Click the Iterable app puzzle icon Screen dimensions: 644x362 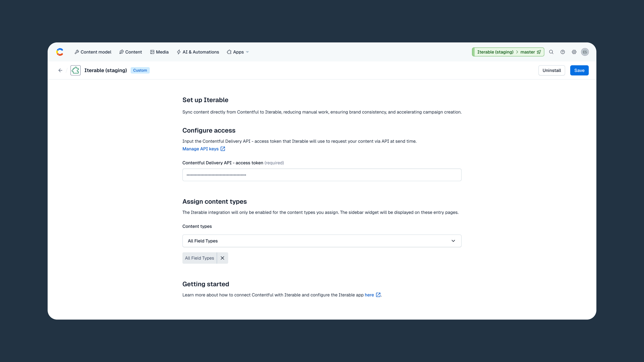click(75, 70)
